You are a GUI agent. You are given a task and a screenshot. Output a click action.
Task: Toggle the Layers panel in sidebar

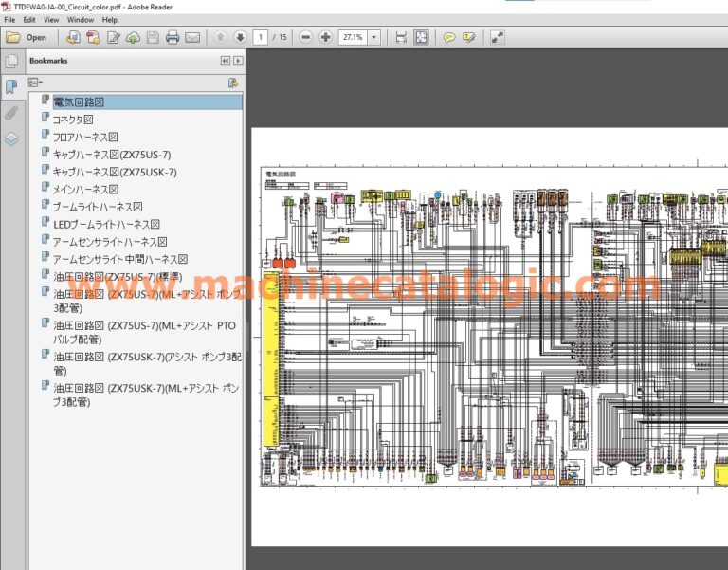pos(11,138)
